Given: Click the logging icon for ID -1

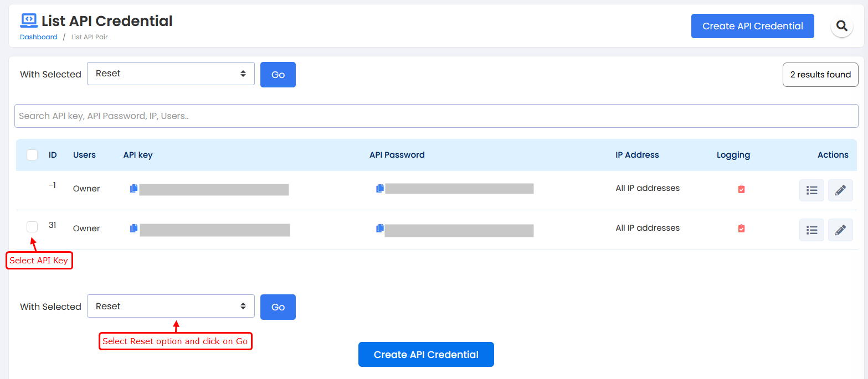Looking at the screenshot, I should pyautogui.click(x=741, y=189).
